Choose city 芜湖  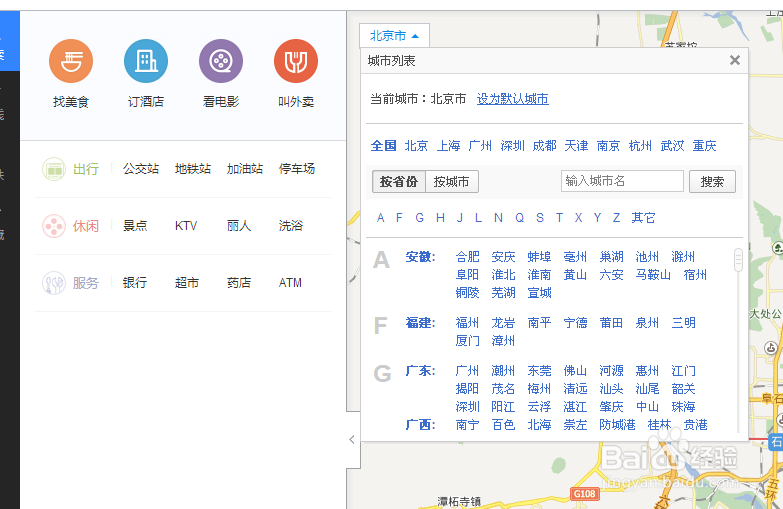pyautogui.click(x=503, y=293)
